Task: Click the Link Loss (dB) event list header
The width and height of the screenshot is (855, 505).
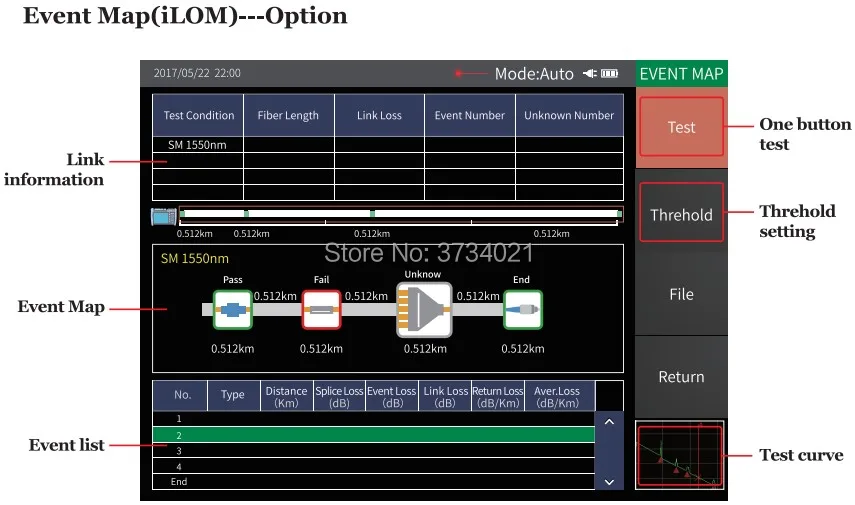Action: [445, 396]
